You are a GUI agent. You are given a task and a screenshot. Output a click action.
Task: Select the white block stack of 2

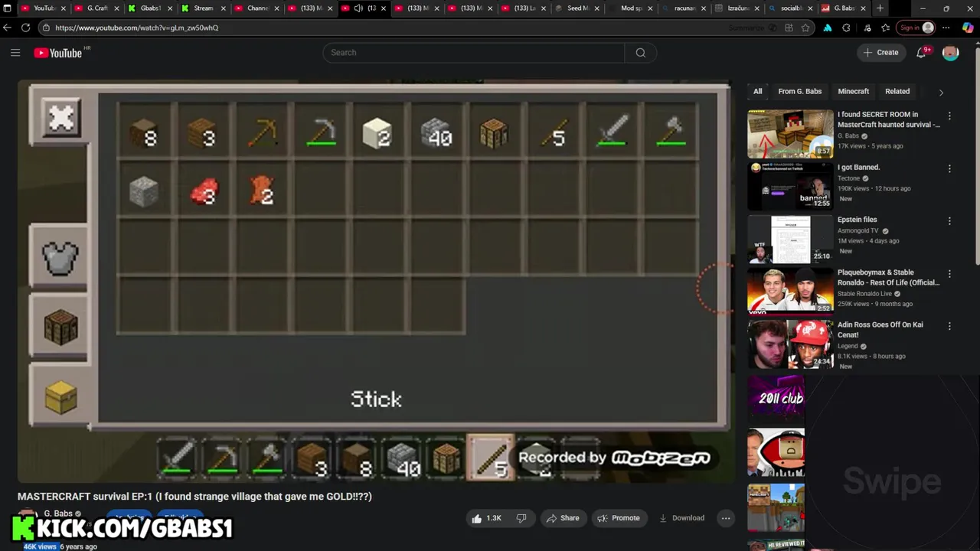point(377,132)
